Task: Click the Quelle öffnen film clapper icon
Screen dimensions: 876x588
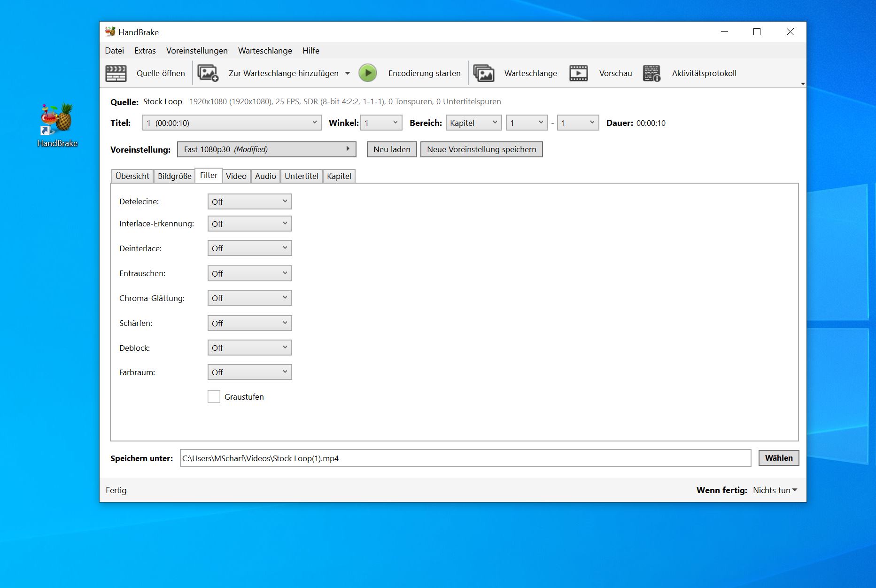Action: (116, 73)
